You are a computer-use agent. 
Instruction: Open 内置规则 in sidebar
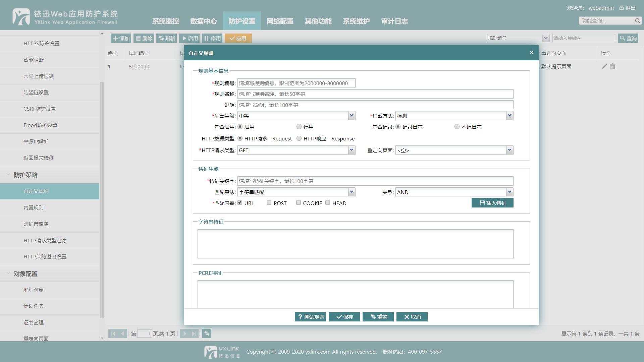[50, 207]
